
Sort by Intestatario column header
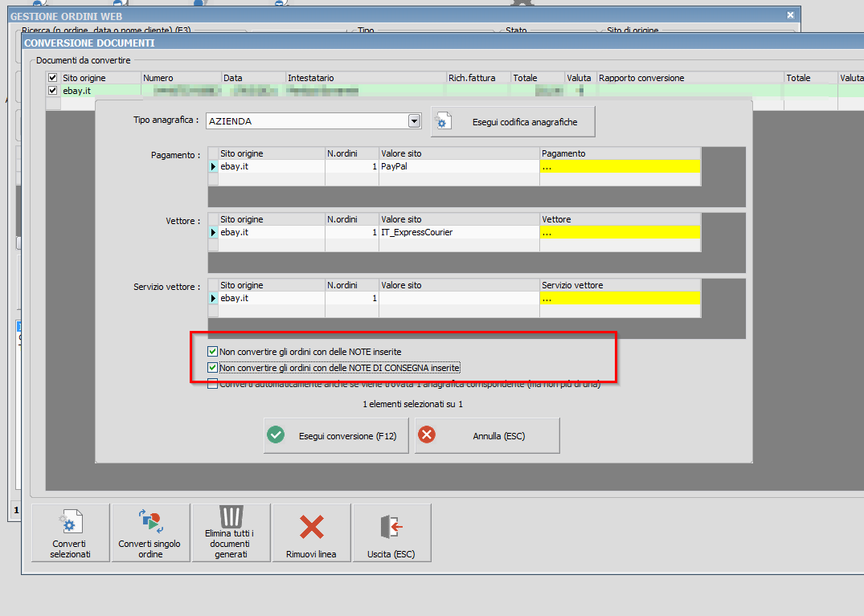tap(366, 78)
